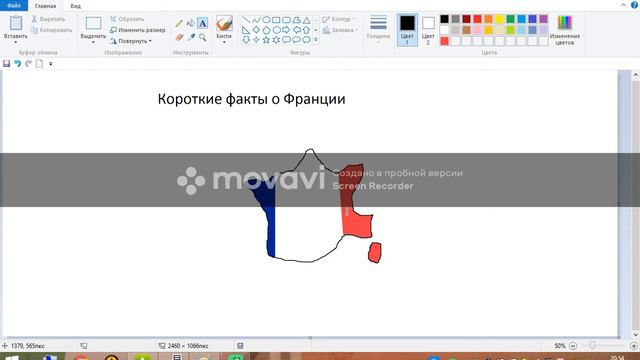Choose the left arrow shape
The image size is (640, 360).
[296, 30]
